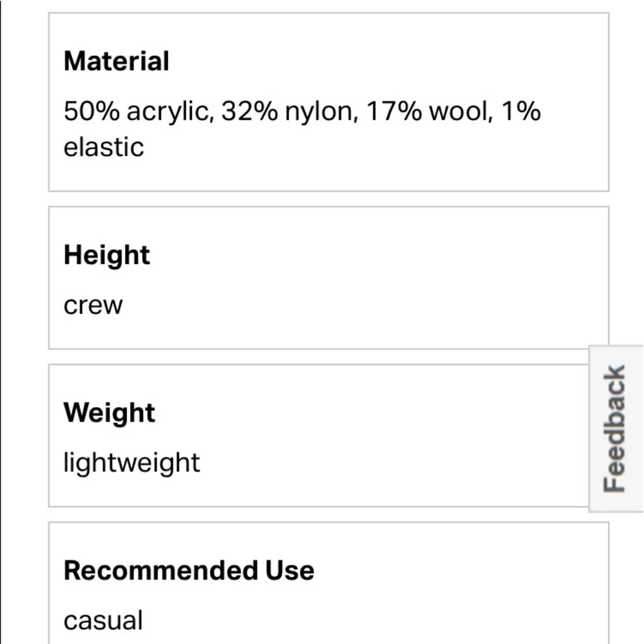Click the Material heading
Screen dimensions: 644x644
tap(116, 61)
